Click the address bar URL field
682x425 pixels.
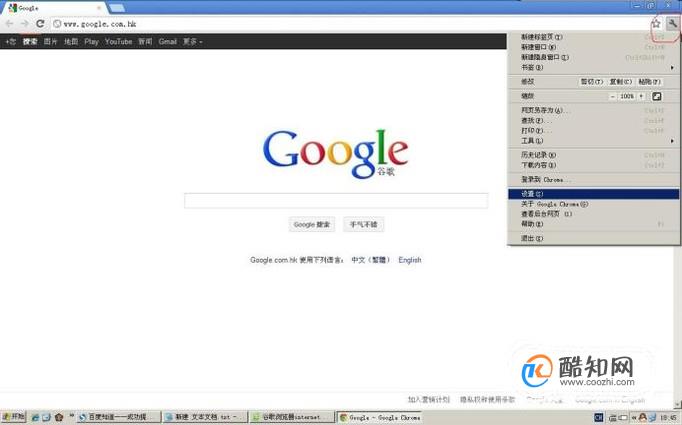coord(352,24)
